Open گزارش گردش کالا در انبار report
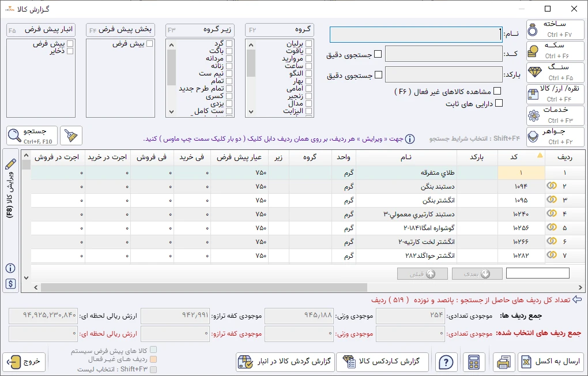Viewport: 588px width, 376px height. 285,362
